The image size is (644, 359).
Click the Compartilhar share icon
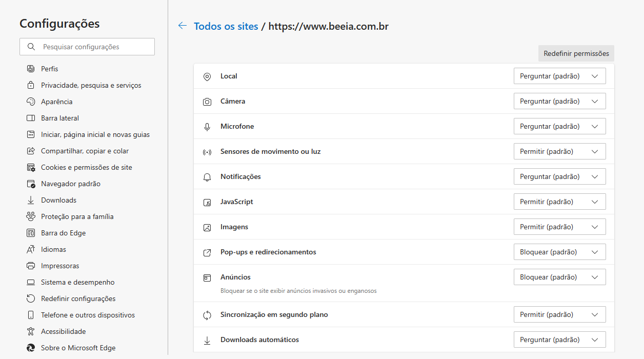(x=31, y=151)
